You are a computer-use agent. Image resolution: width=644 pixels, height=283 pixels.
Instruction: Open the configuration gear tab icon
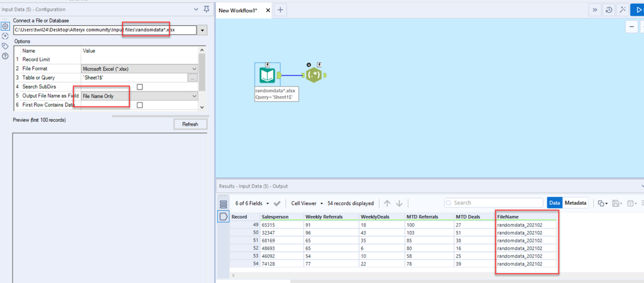click(x=5, y=26)
